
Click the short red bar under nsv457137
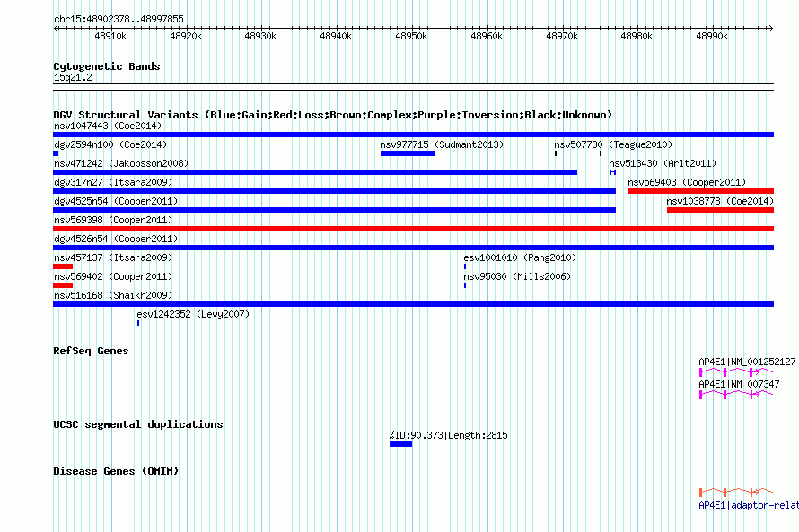[63, 266]
